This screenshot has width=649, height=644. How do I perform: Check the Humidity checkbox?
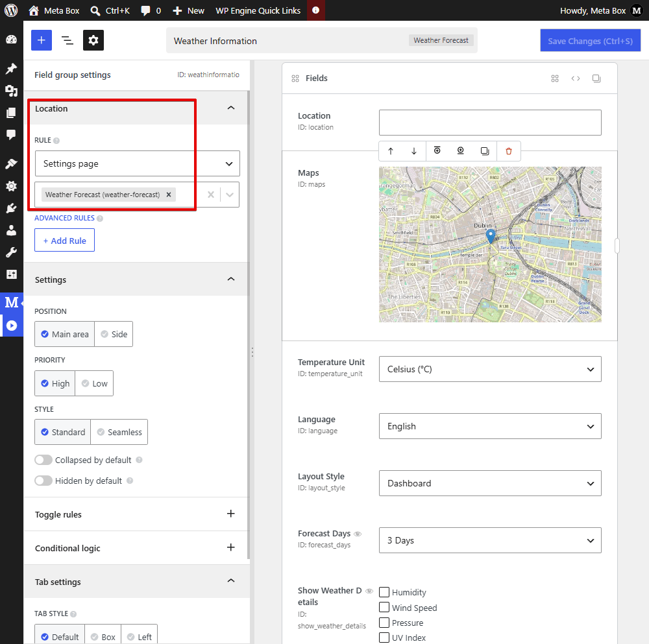coord(384,592)
